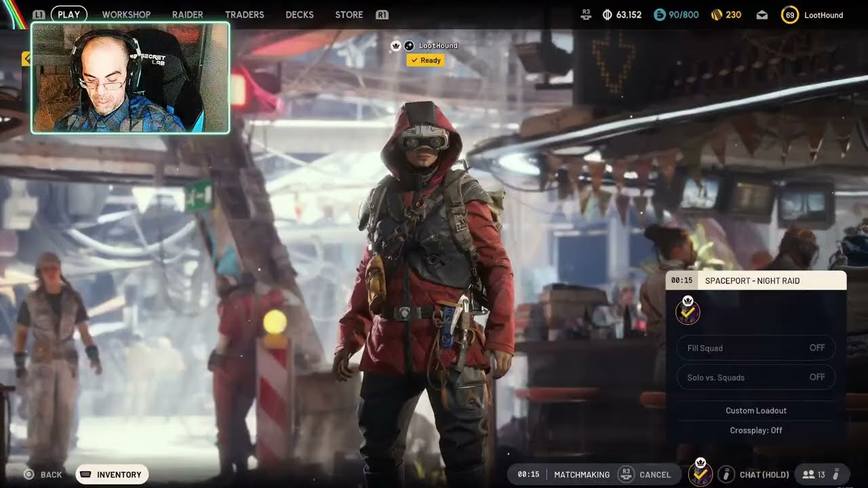The width and height of the screenshot is (868, 488).
Task: Open the STORE tab
Action: click(349, 14)
